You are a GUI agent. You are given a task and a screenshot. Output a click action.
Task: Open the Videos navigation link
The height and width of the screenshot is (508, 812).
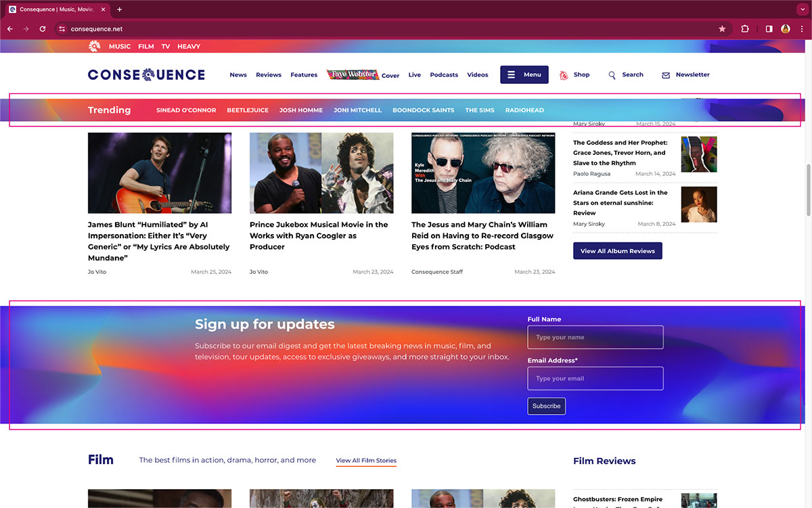[x=478, y=75]
